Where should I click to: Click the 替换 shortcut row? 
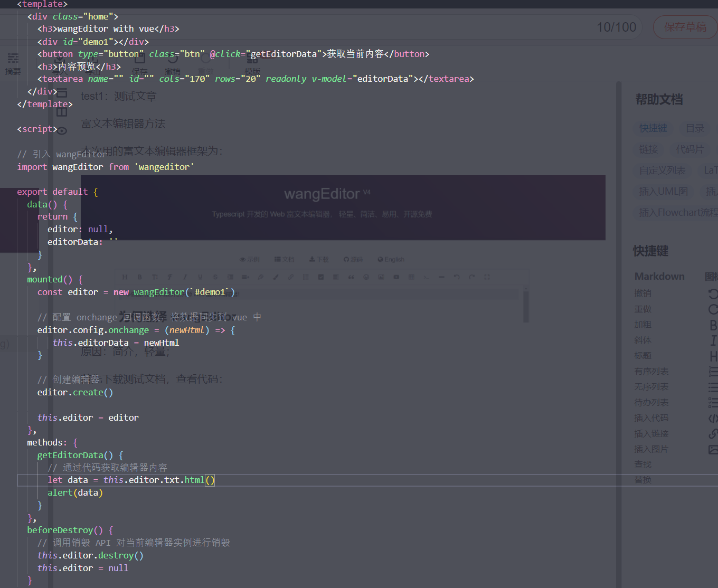coord(643,480)
